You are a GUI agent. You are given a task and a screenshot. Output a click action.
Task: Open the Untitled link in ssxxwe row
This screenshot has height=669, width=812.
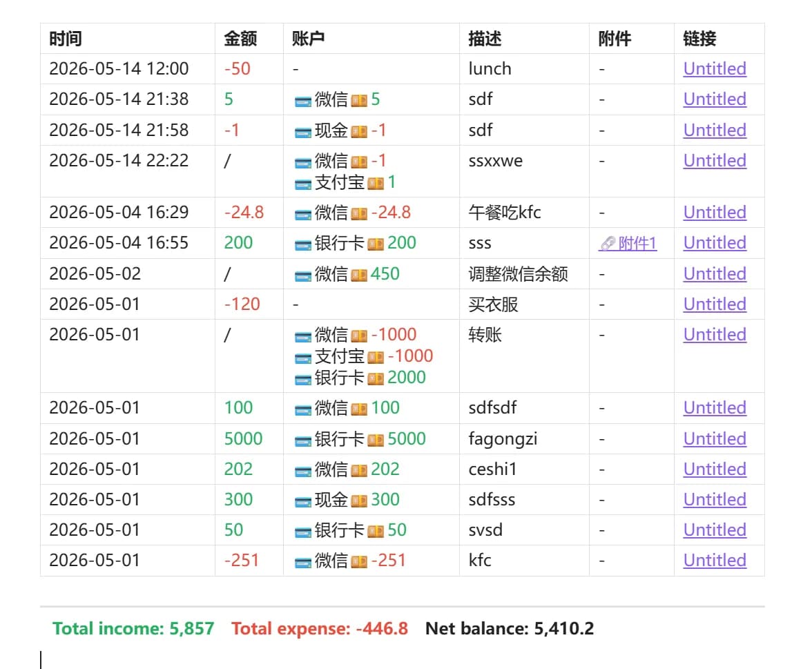click(x=715, y=161)
